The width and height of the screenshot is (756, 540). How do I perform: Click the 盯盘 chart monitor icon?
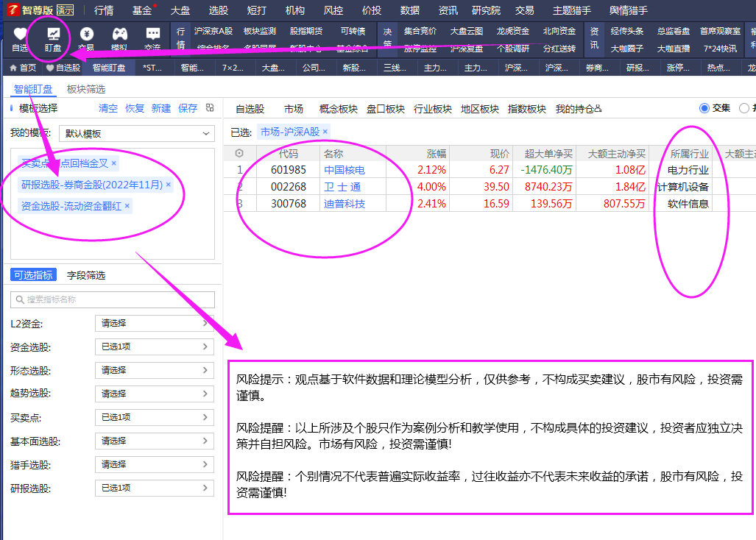[53, 34]
